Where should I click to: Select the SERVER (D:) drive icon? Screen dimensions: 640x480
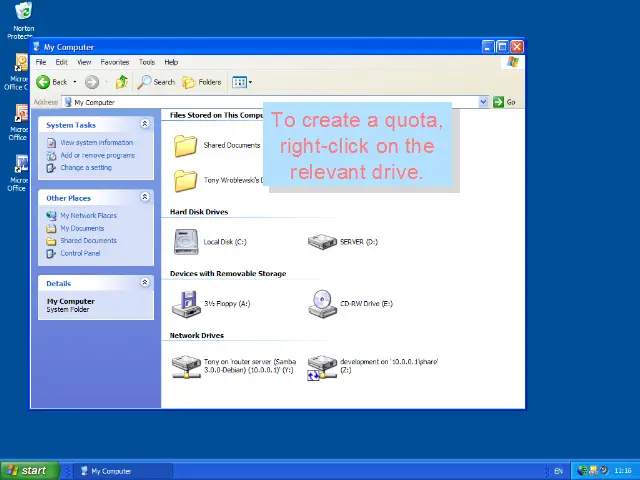(x=322, y=242)
